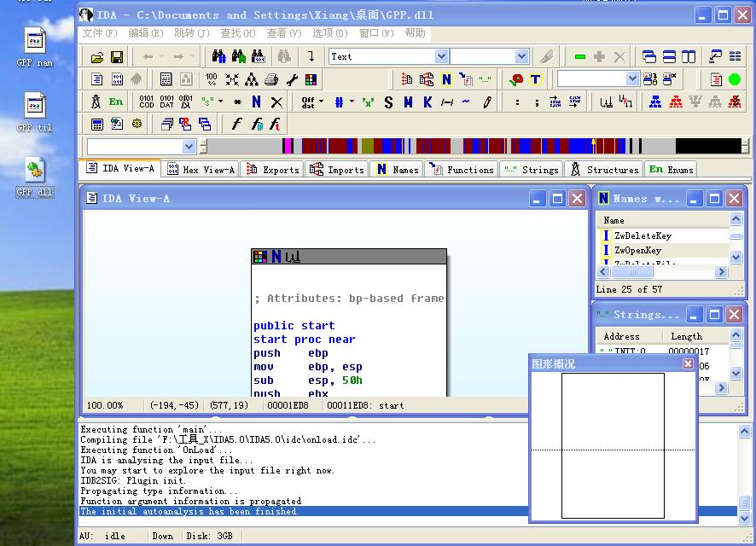Click the binoculars icon marked 101 for bytes
Viewport: 756px width, 546px height.
tap(258, 57)
